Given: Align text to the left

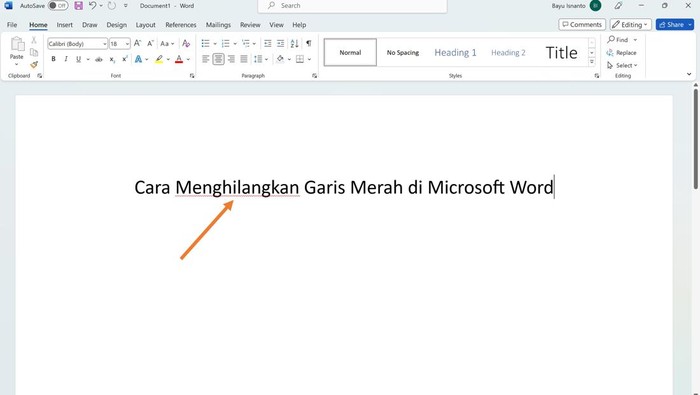Looking at the screenshot, I should click(205, 59).
